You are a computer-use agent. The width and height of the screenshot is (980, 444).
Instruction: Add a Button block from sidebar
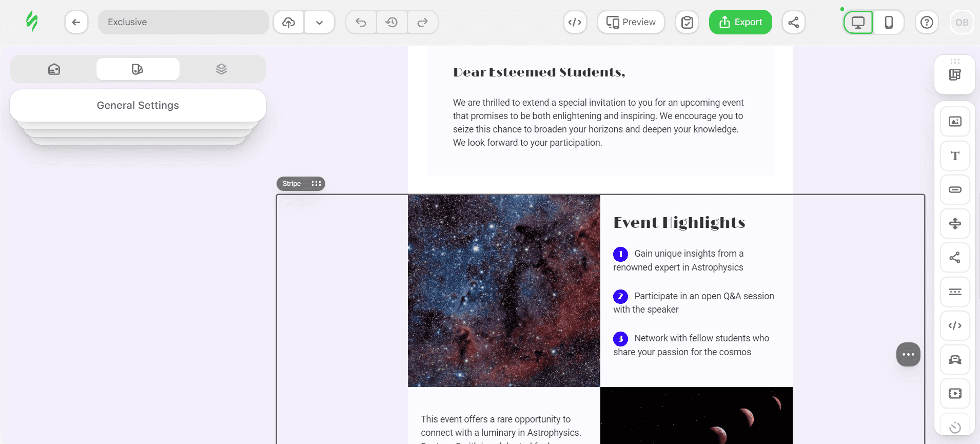coord(955,190)
